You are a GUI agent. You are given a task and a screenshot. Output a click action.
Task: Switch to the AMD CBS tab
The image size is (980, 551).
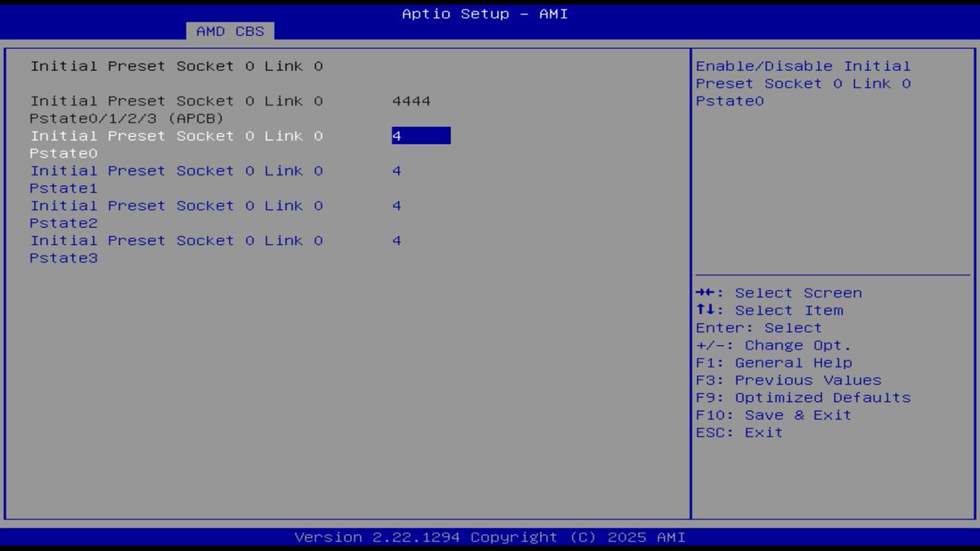click(230, 31)
